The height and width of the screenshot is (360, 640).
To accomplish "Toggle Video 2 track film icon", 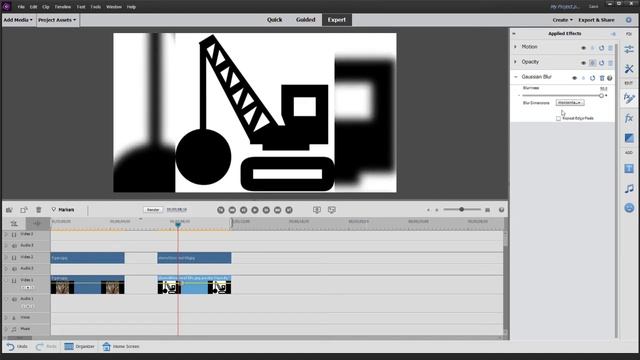I will pyautogui.click(x=14, y=258).
